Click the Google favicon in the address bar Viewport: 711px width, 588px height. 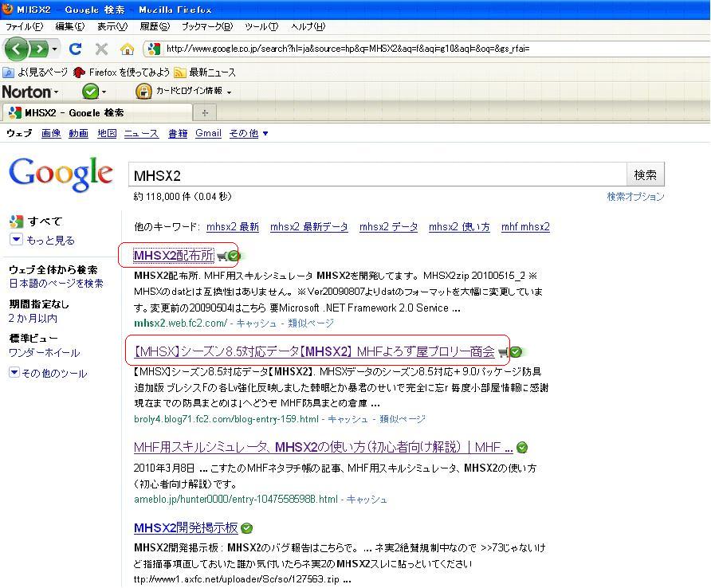point(154,49)
